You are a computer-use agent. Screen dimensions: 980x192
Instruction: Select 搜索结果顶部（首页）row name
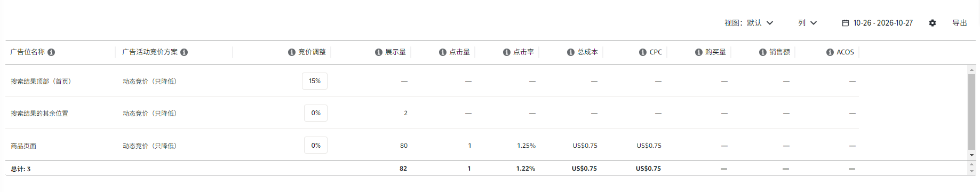click(41, 82)
